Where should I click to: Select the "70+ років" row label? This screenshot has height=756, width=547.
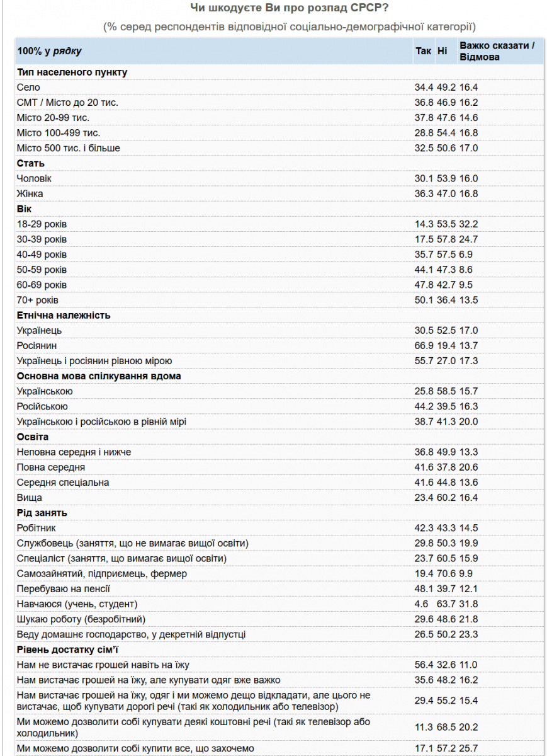click(38, 300)
